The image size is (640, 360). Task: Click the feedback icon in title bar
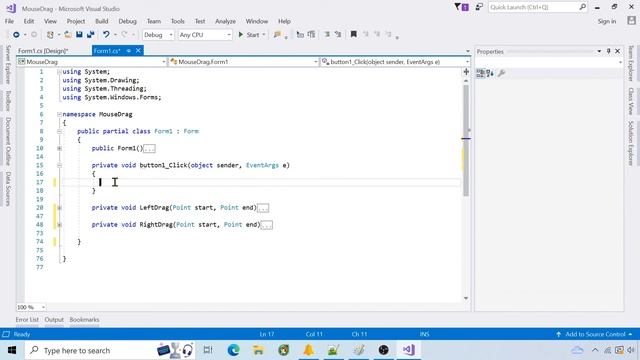click(479, 7)
